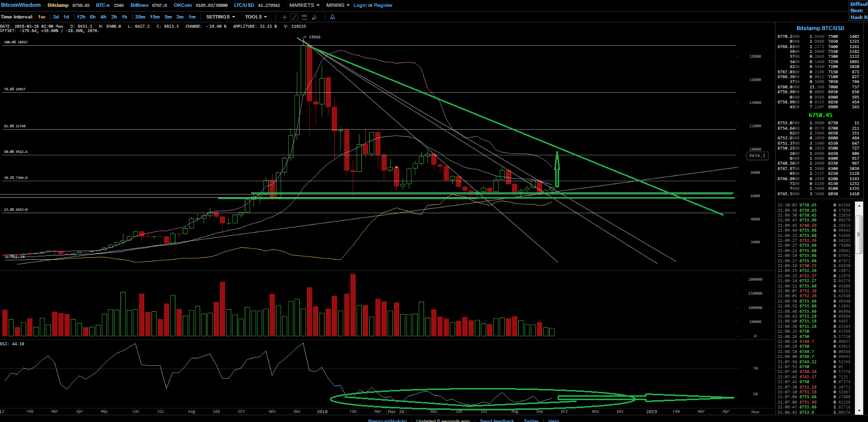
Task: Click the Hash Rate label at top right
Action: point(859,17)
